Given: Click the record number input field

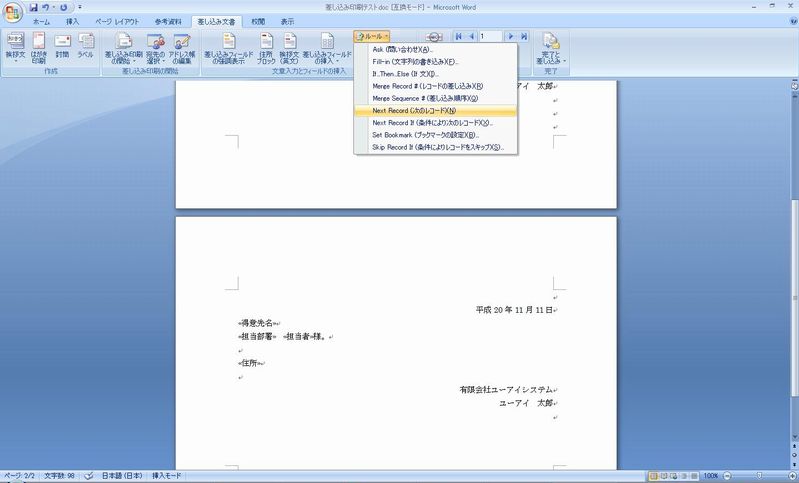Looking at the screenshot, I should (x=490, y=37).
